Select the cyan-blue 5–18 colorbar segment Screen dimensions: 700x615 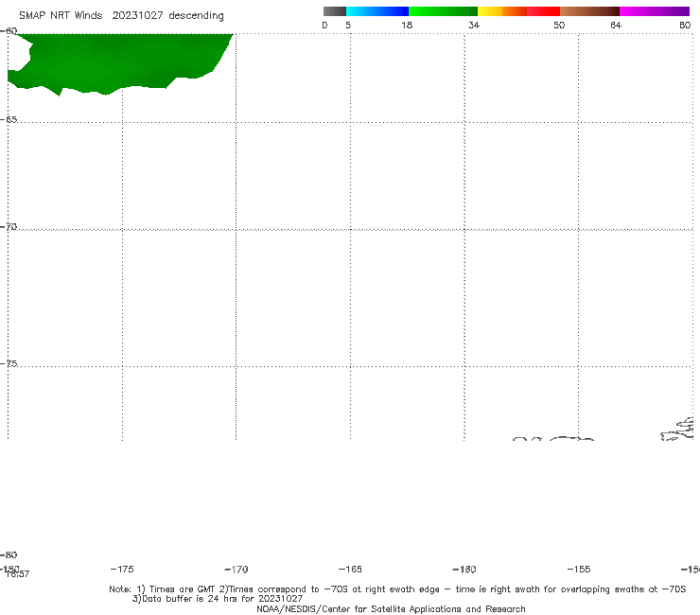[x=377, y=11]
